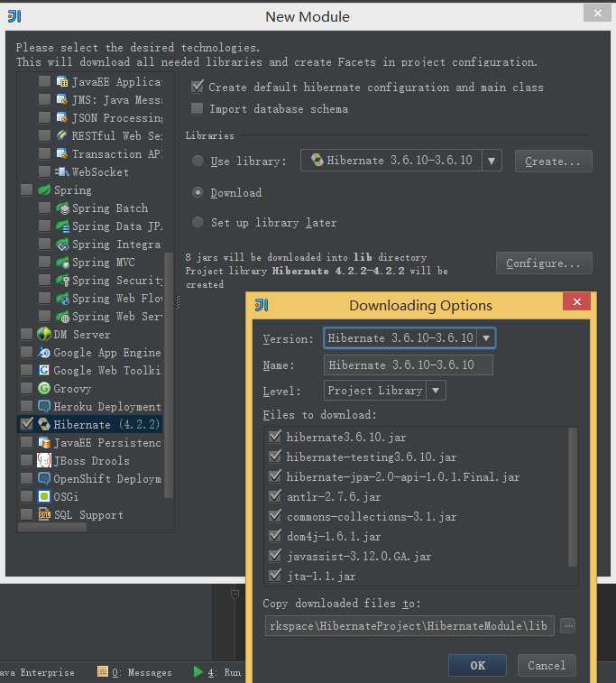Click the SQL Support icon
Screen dimensions: 616x683
tap(44, 514)
